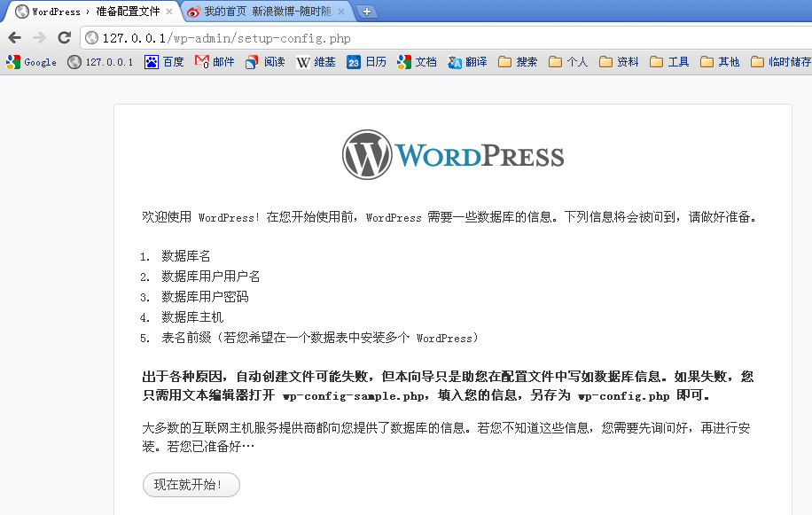The height and width of the screenshot is (515, 812).
Task: Click the browser Back arrow
Action: pyautogui.click(x=15, y=38)
